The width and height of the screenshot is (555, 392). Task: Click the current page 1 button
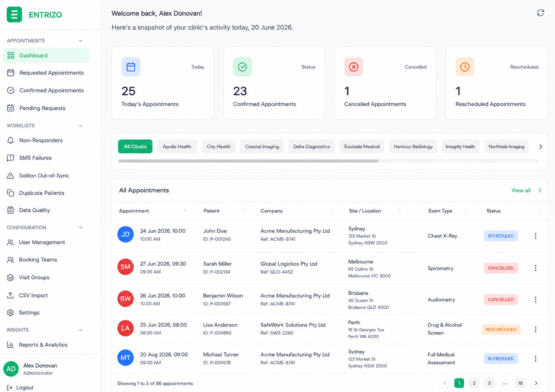click(459, 383)
